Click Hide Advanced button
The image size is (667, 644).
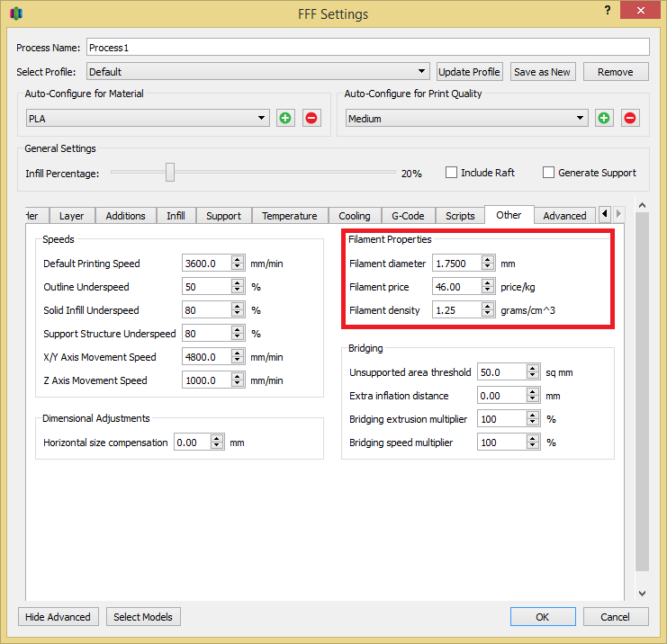tap(58, 616)
